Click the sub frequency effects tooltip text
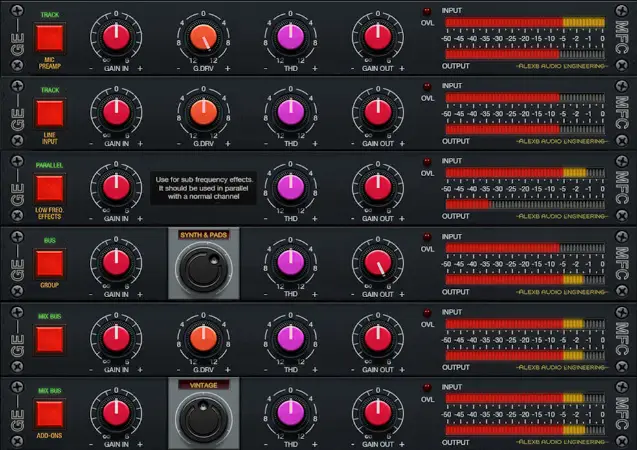The width and height of the screenshot is (637, 450). click(x=203, y=187)
